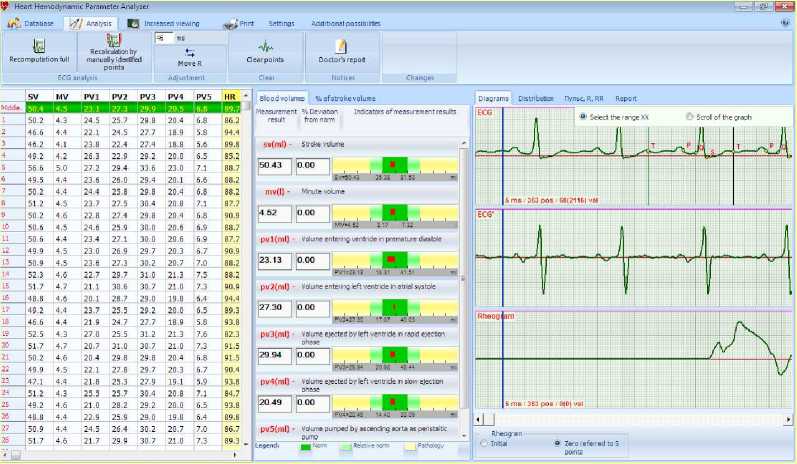This screenshot has height=464, width=797.
Task: Click the Print printer icon
Action: point(231,22)
